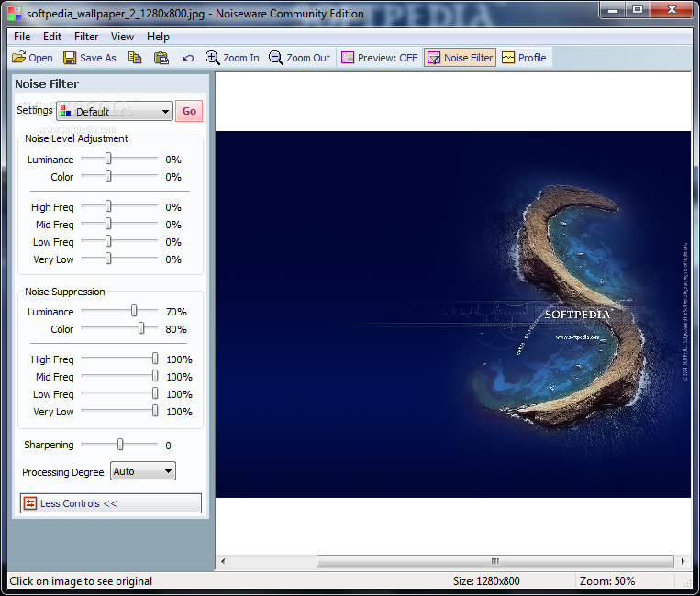
Task: Click Less Controls << button
Action: [x=111, y=503]
